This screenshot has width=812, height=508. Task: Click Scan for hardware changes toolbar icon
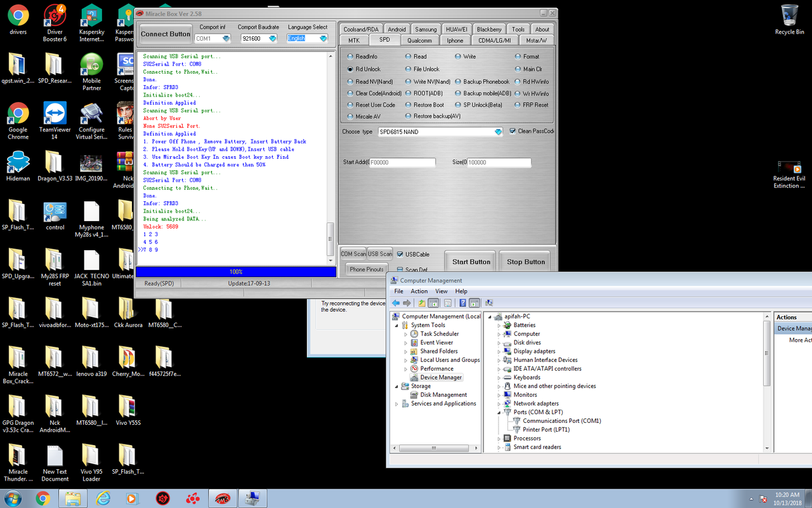(489, 303)
